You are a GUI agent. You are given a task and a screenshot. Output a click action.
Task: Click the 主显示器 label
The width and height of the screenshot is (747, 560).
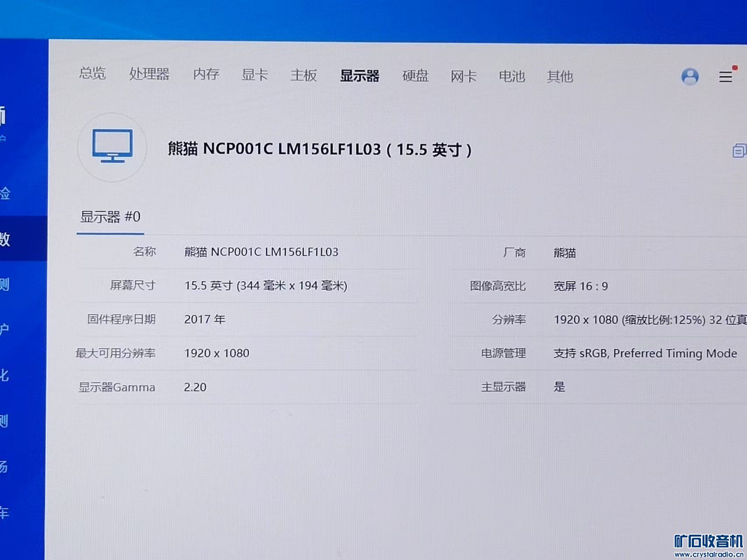(503, 387)
